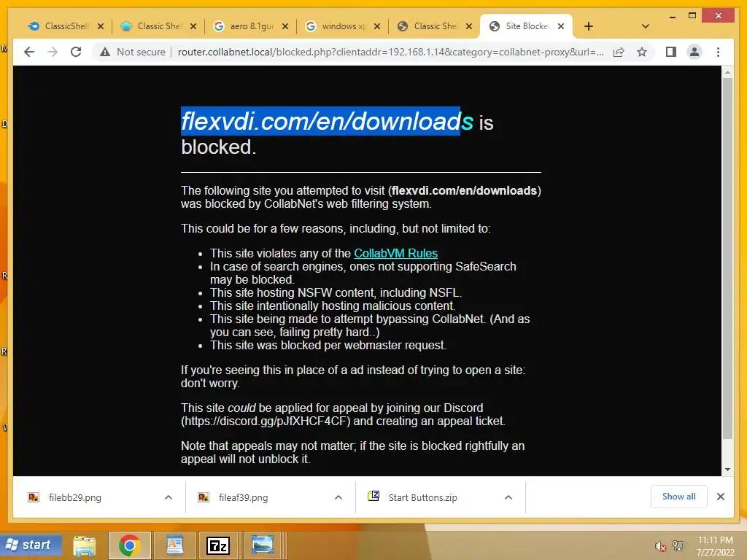This screenshot has width=747, height=560.
Task: Open the fileaf39.png download
Action: pos(243,497)
